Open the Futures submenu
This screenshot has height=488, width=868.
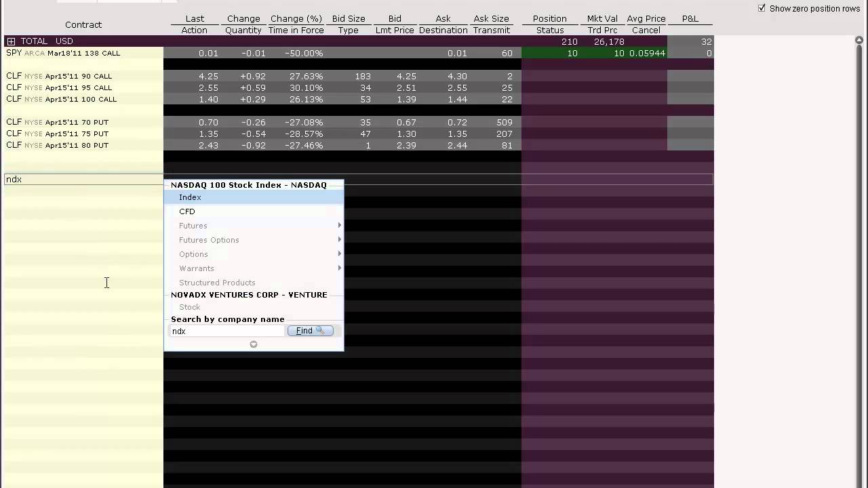(254, 226)
